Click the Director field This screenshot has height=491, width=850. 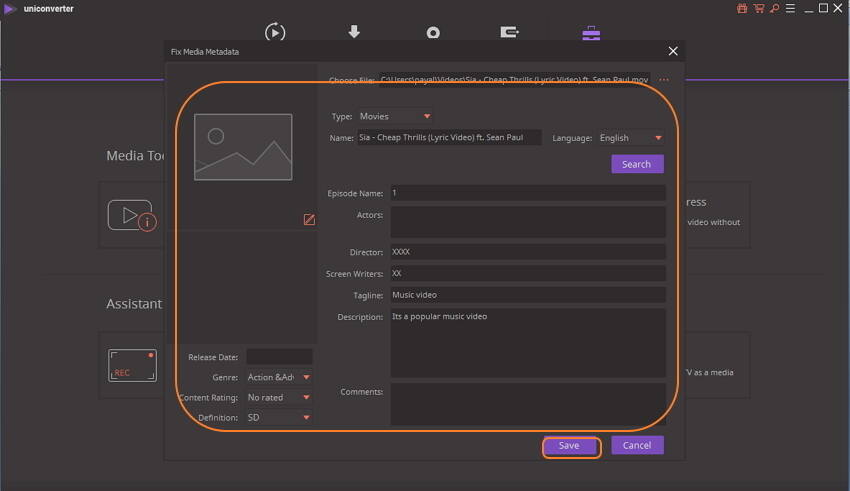tap(528, 252)
